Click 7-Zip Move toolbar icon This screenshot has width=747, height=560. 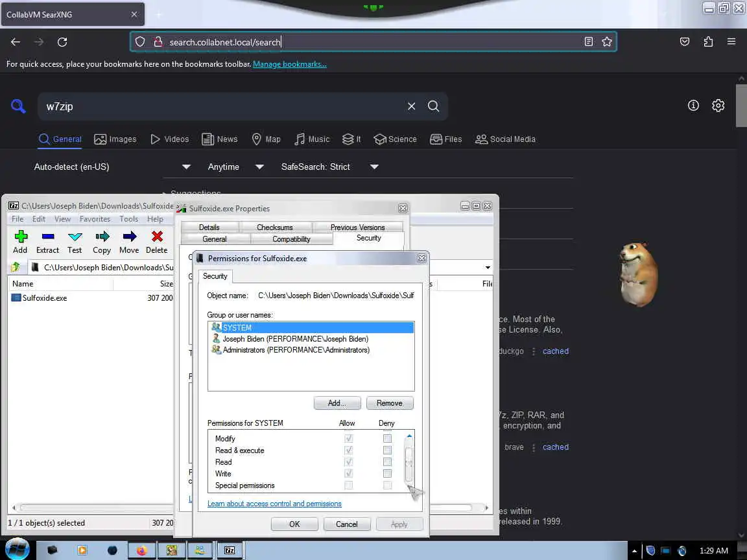click(129, 237)
